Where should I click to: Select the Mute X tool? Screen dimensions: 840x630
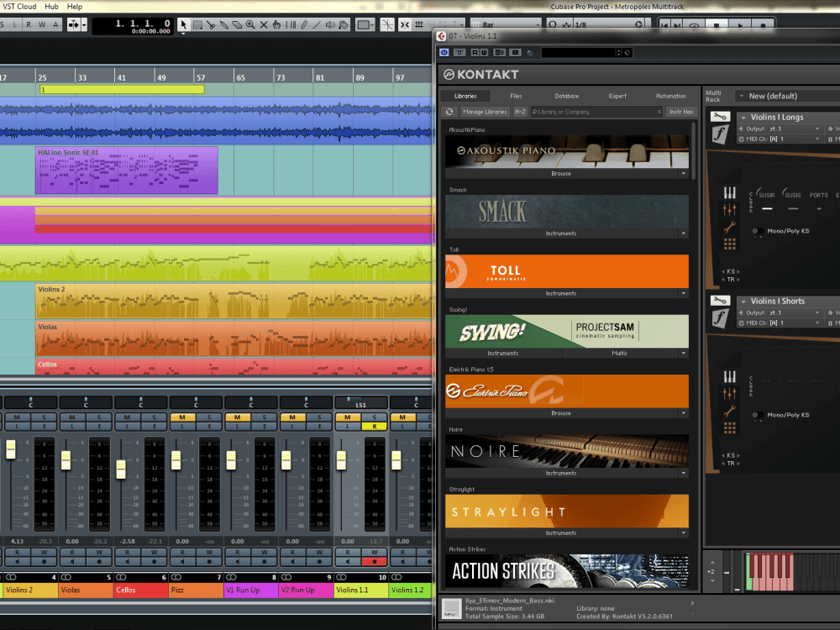[264, 24]
